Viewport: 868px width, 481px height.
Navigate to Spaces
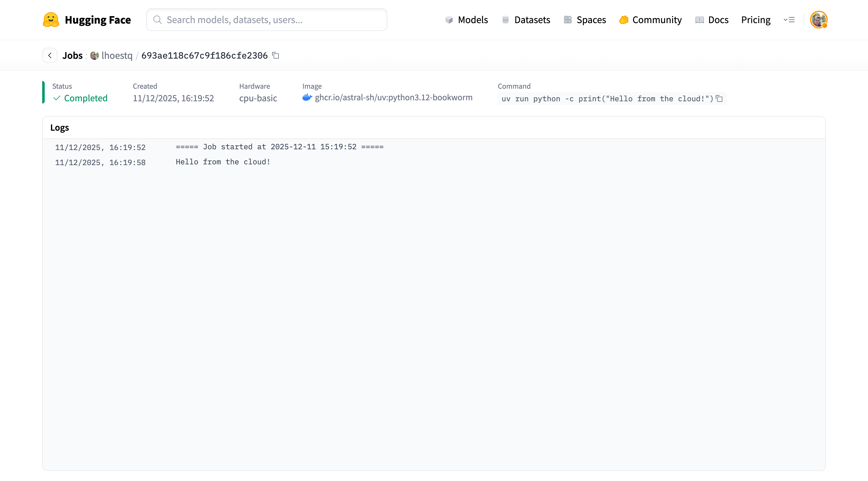pos(585,20)
